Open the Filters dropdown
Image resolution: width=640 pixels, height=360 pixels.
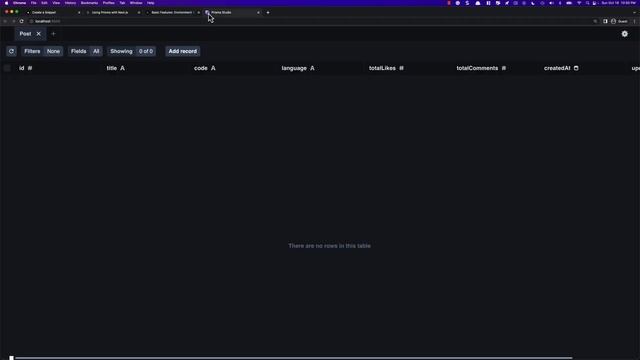pyautogui.click(x=42, y=51)
